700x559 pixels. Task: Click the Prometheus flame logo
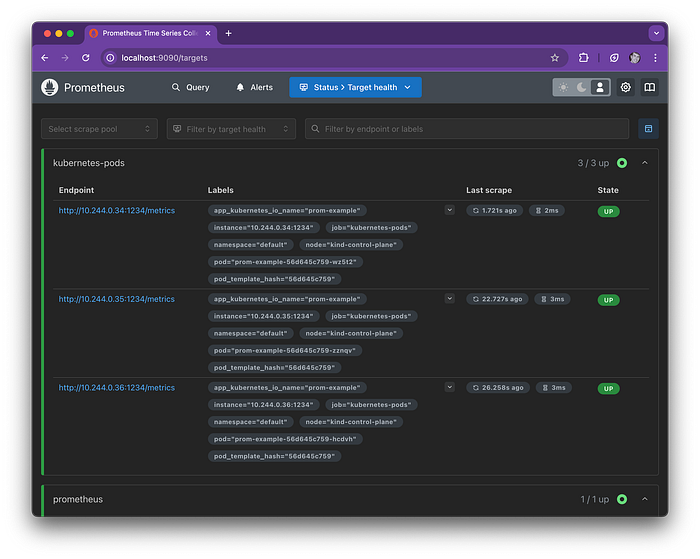pos(50,88)
